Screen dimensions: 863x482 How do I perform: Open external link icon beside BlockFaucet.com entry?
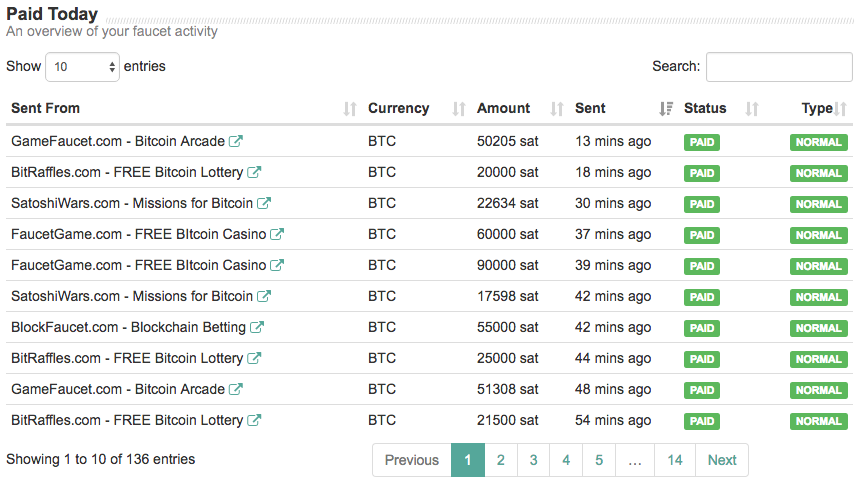[256, 327]
